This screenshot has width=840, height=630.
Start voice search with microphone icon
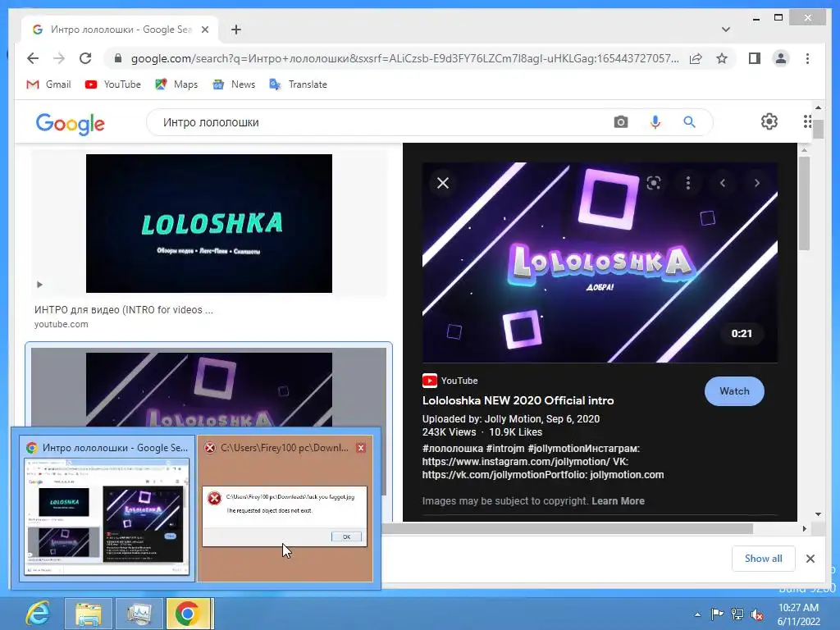(x=655, y=122)
